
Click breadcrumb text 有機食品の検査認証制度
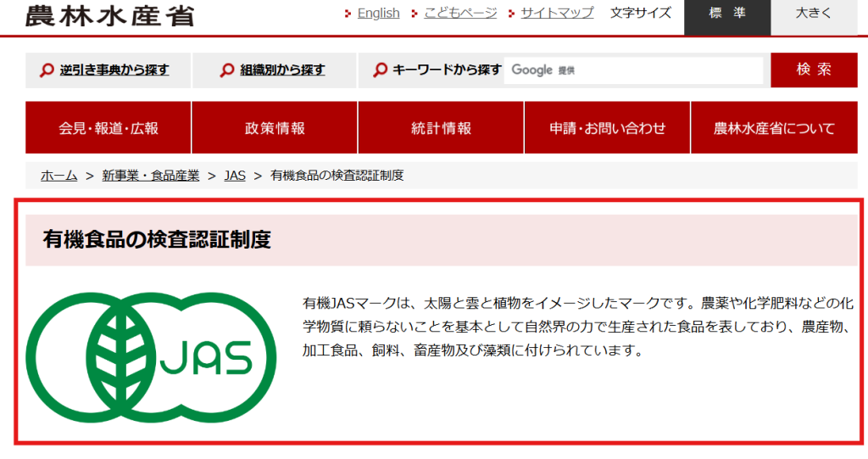click(337, 176)
